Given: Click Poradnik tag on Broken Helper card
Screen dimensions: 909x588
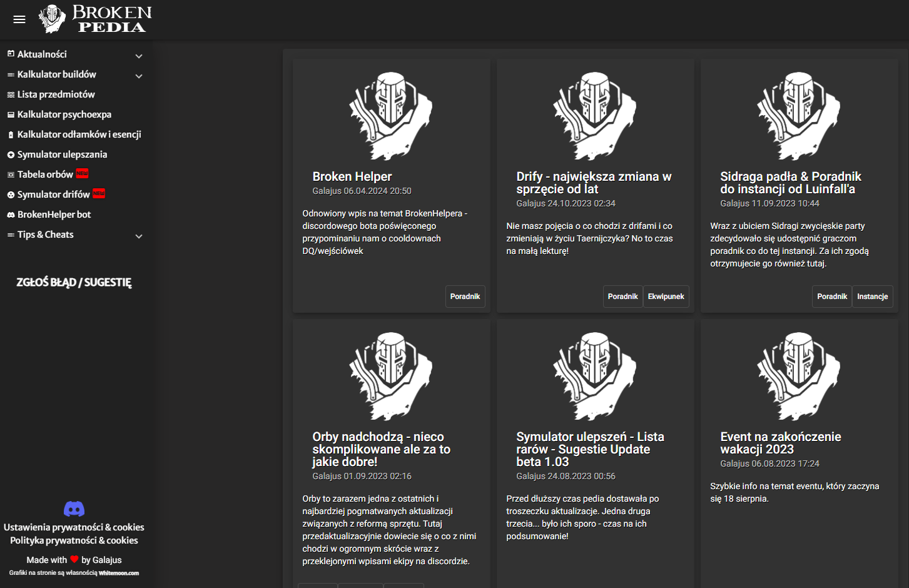Looking at the screenshot, I should (465, 297).
